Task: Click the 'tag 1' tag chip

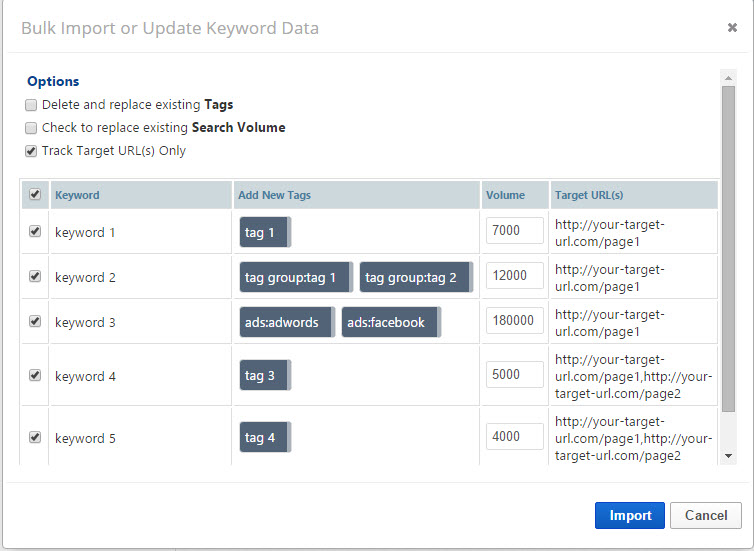Action: (264, 232)
